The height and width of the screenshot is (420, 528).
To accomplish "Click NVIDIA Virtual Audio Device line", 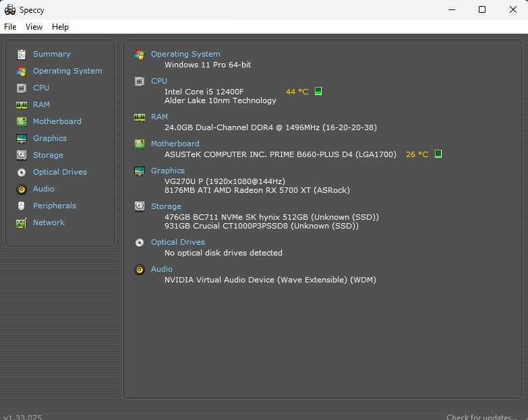I will tap(270, 280).
